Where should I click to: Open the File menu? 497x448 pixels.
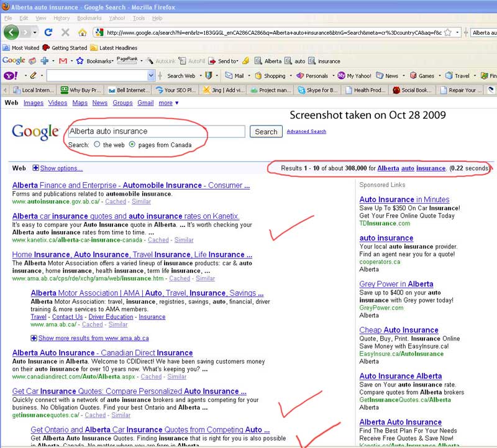point(8,18)
